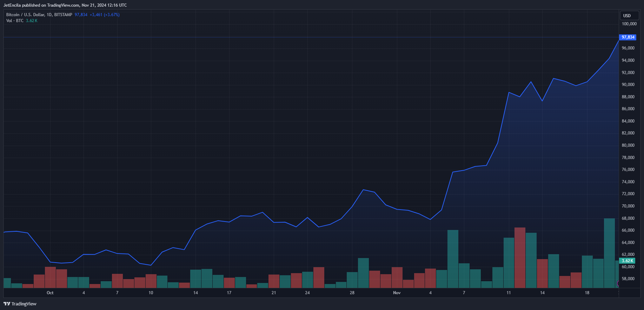This screenshot has width=644, height=310.
Task: Click the Vol · BTC indicator label
Action: (x=15, y=21)
